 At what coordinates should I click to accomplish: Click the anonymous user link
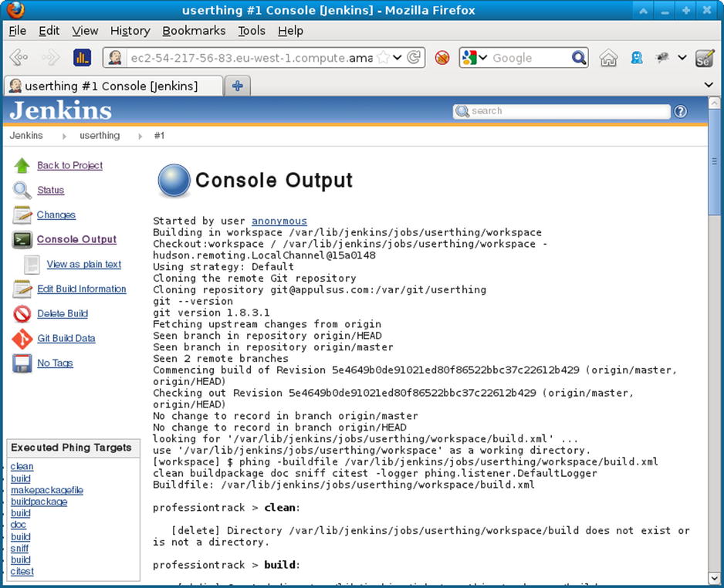click(279, 221)
